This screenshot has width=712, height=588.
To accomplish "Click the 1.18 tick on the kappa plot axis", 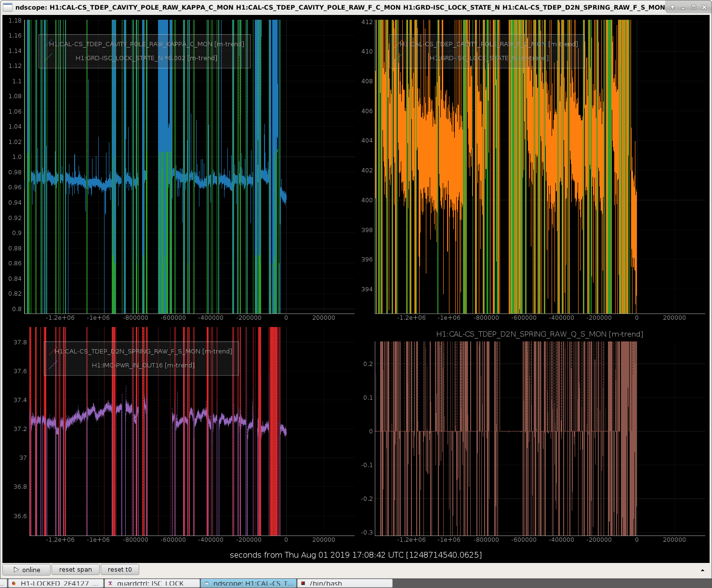I will coord(15,21).
